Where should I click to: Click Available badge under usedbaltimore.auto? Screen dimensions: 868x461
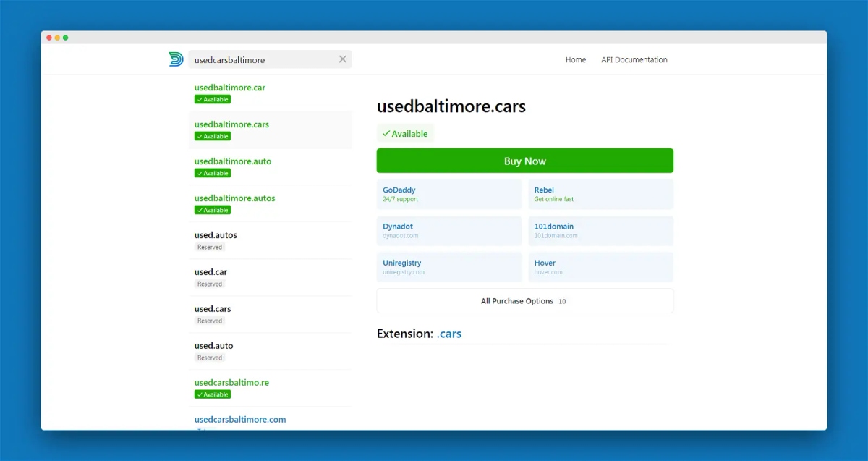click(x=213, y=173)
